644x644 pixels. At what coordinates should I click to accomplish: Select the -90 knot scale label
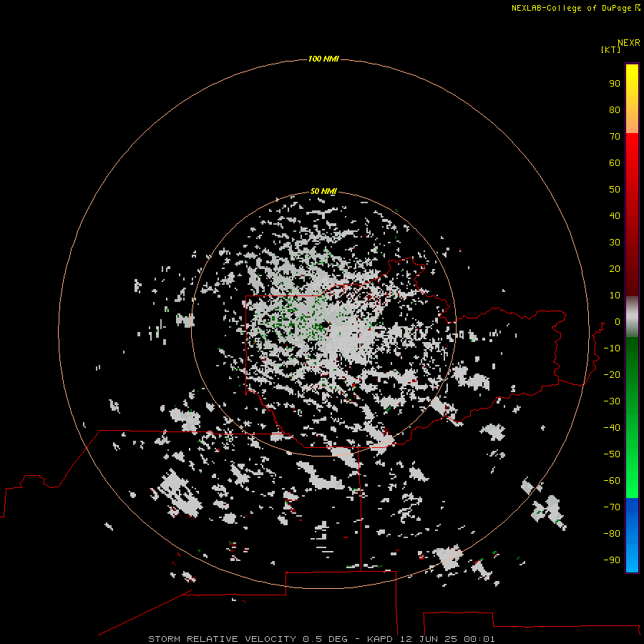click(612, 560)
